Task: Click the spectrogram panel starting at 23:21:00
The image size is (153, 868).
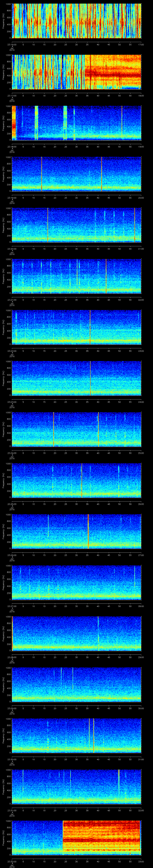Action: click(76, 276)
